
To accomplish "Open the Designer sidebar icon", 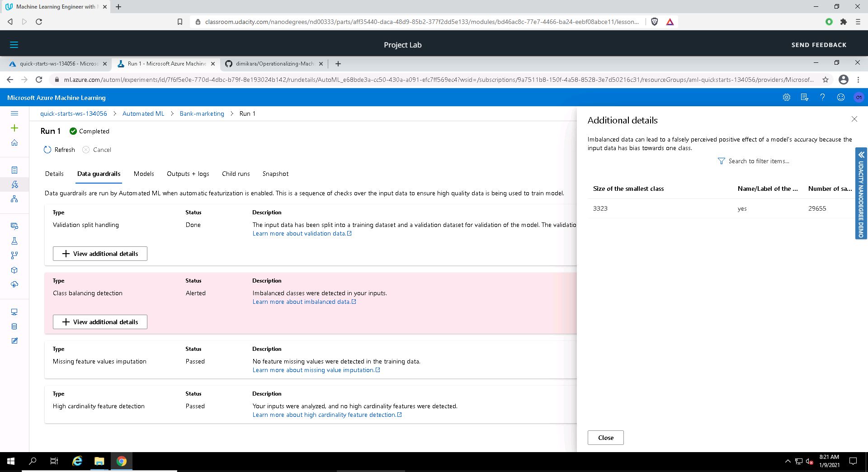I will click(x=14, y=199).
